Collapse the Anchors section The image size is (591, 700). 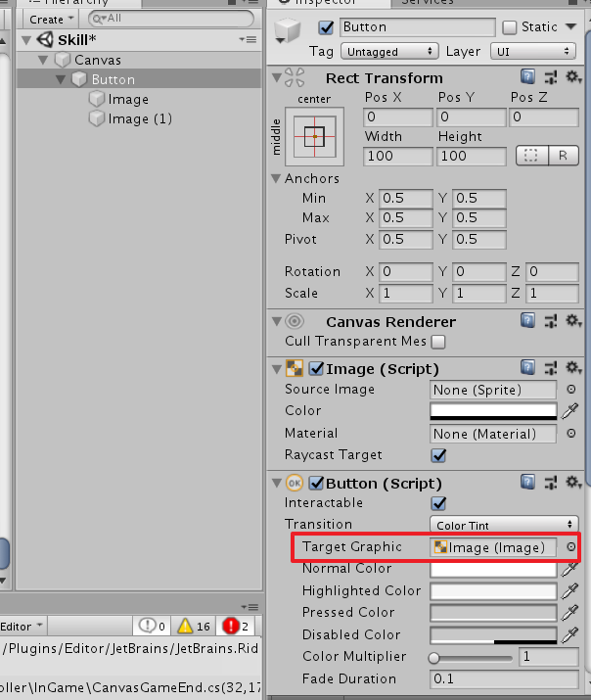(x=277, y=178)
